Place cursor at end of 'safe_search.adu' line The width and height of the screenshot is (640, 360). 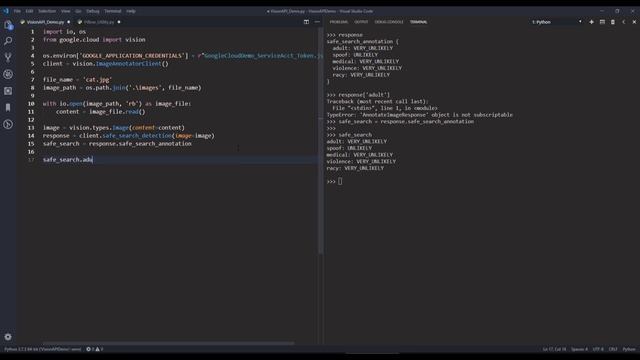(93, 160)
